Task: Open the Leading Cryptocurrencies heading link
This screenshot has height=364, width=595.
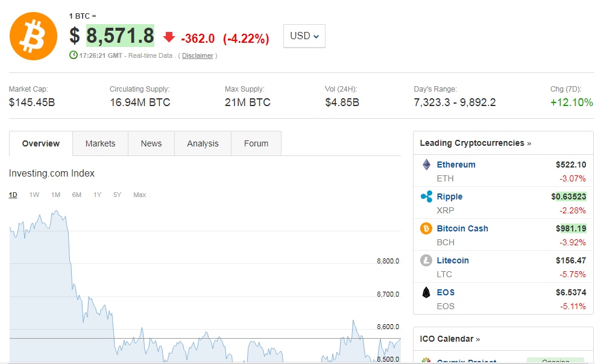Action: pos(476,143)
